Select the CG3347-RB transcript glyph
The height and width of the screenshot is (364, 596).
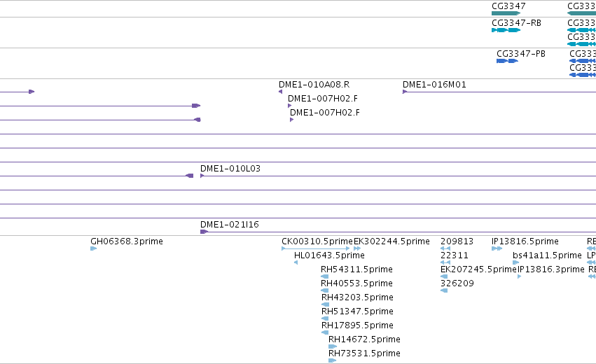506,30
